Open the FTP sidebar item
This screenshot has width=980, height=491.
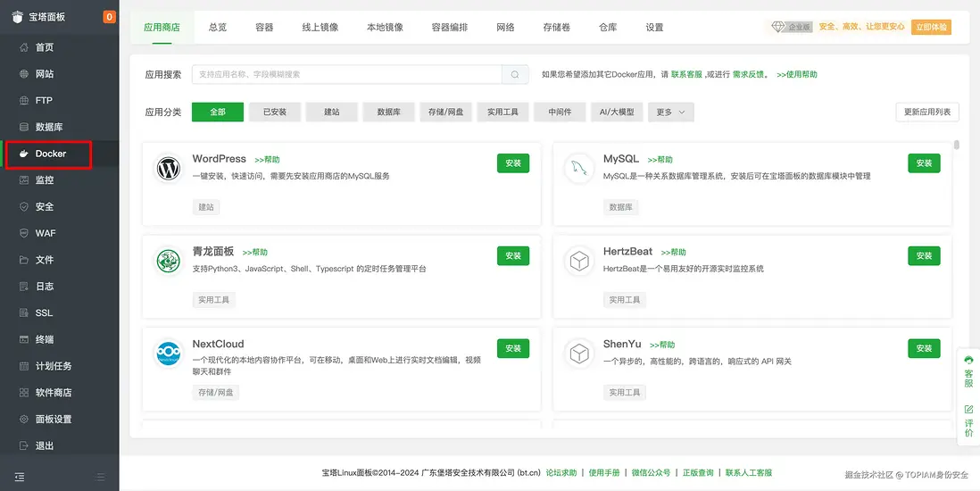coord(44,100)
